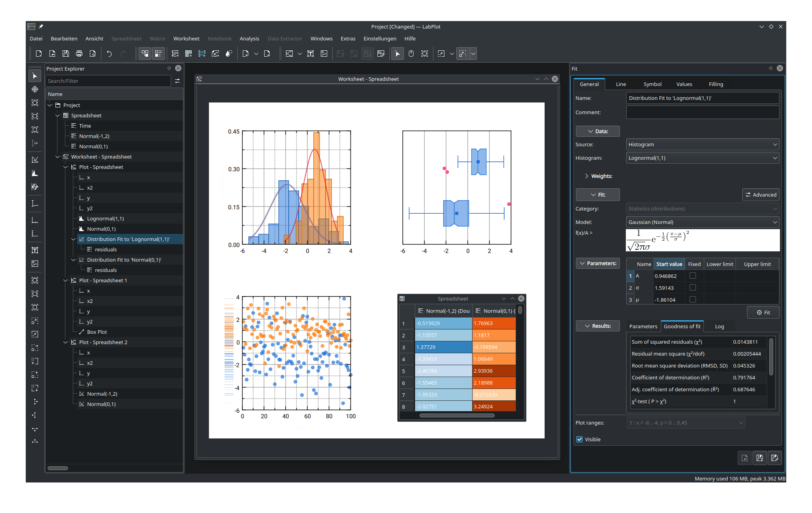Click the Advanced button next to Fit
Screen dimensions: 812x513
[762, 194]
